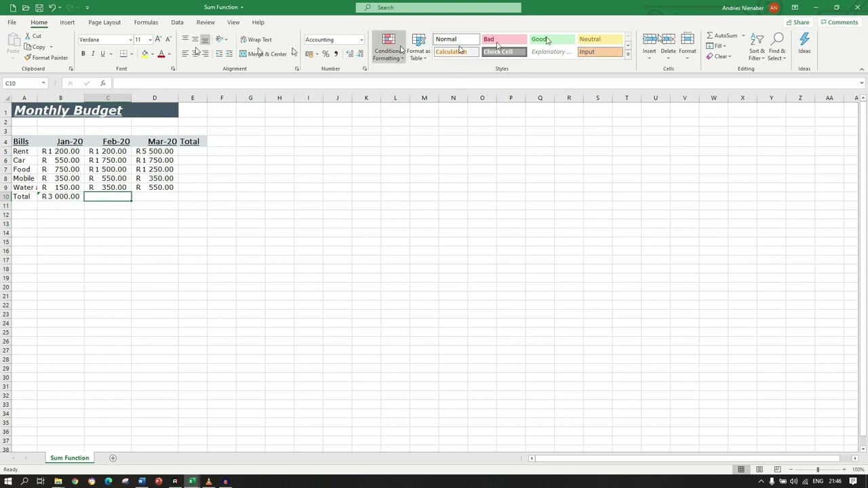The width and height of the screenshot is (868, 488).
Task: Open the Accounting number format dropdown
Action: coord(361,39)
